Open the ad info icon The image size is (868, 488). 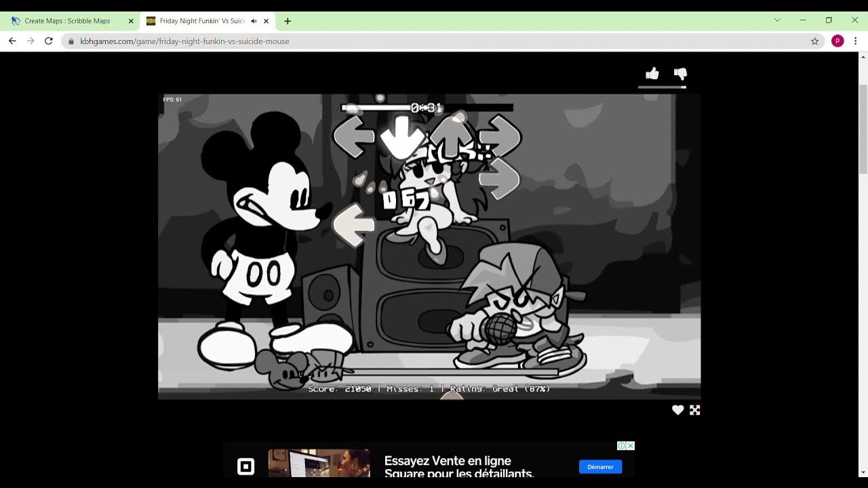pyautogui.click(x=621, y=445)
